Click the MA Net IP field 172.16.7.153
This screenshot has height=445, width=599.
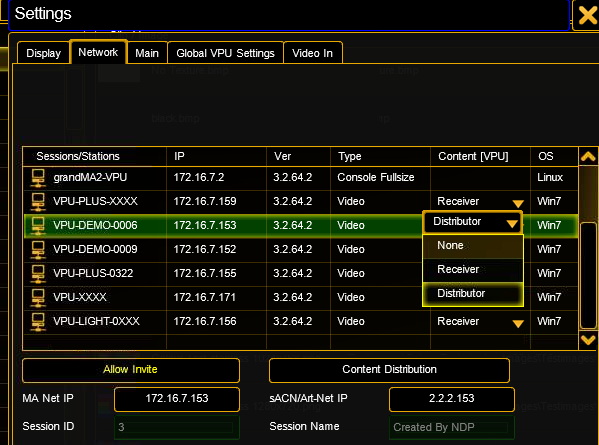177,399
